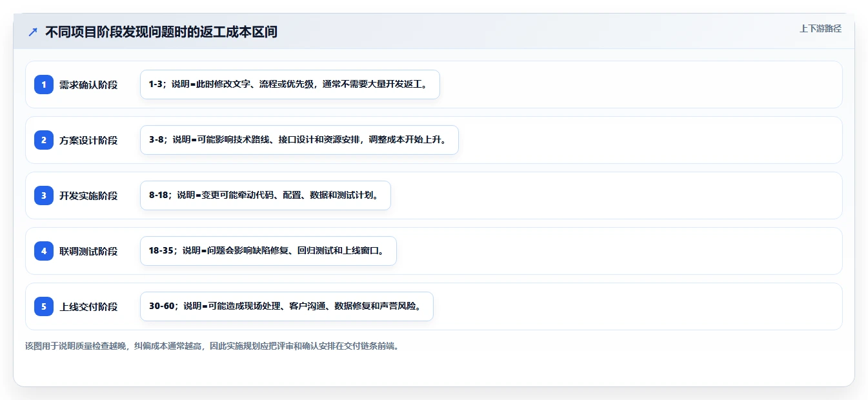This screenshot has width=868, height=400.
Task: Select the 需求确认阶段 label
Action: [x=88, y=85]
